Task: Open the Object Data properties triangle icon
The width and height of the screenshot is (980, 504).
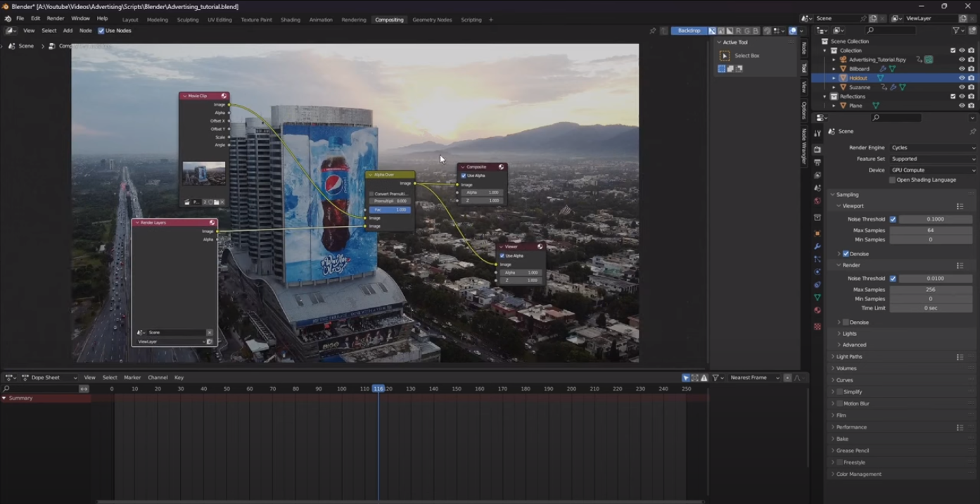Action: click(817, 298)
